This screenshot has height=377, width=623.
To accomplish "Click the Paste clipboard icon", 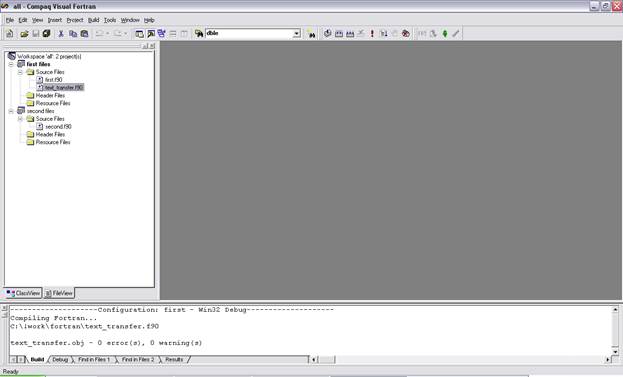I will point(84,34).
